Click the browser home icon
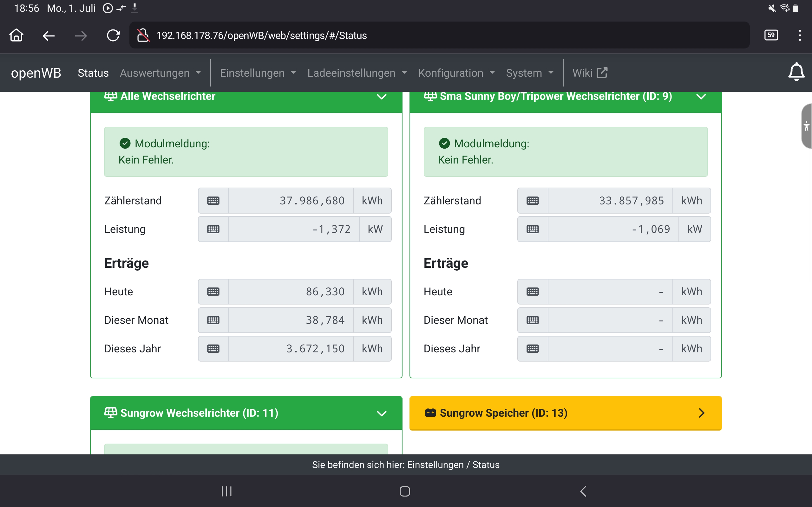The height and width of the screenshot is (507, 812). [x=16, y=35]
